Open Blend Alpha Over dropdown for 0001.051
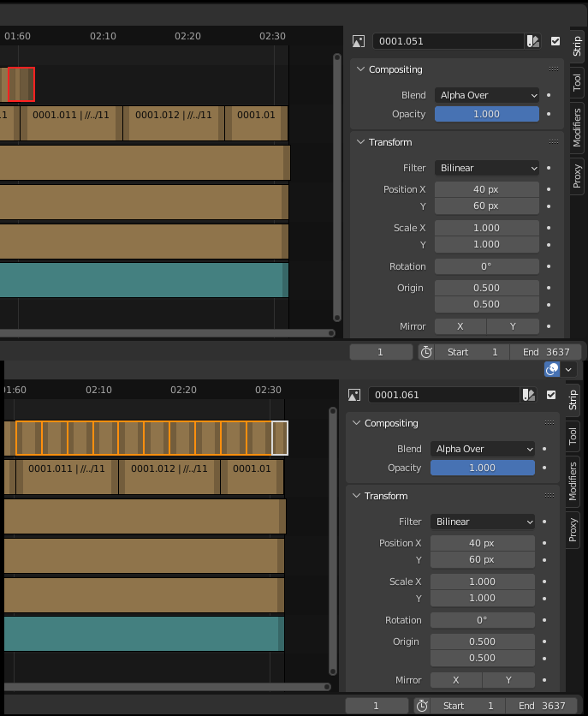The width and height of the screenshot is (588, 716). [x=487, y=95]
